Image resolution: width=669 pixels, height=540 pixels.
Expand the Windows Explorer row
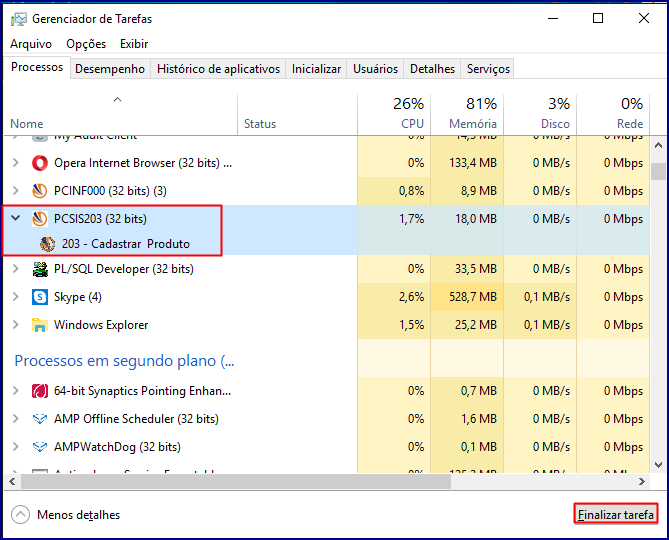pyautogui.click(x=16, y=324)
